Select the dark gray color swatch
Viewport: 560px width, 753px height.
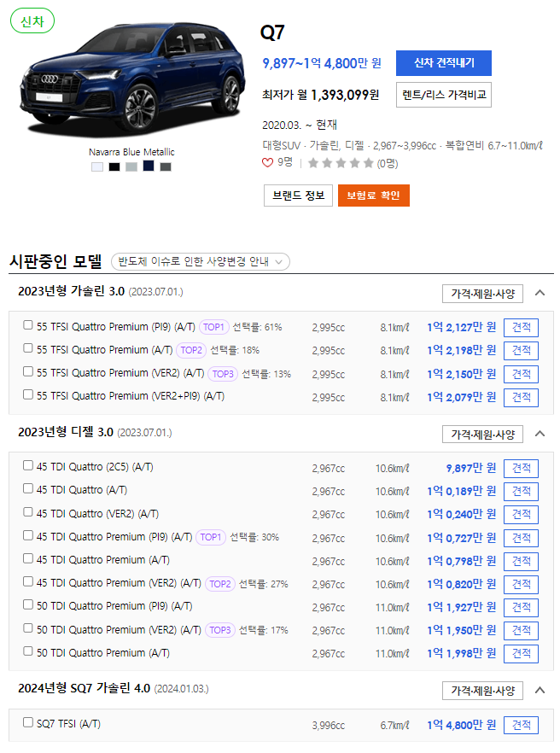click(166, 166)
